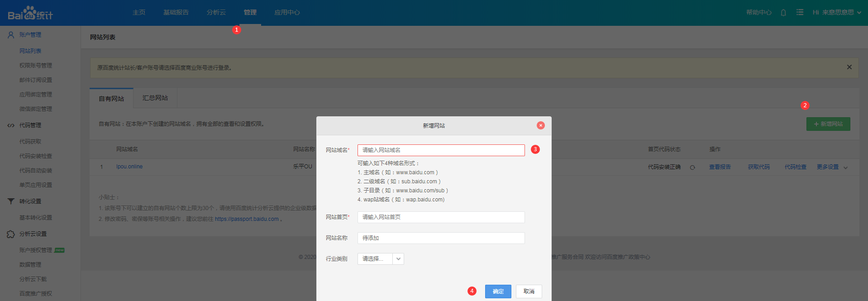
Task: Focus the 网站首页 input field
Action: (441, 217)
